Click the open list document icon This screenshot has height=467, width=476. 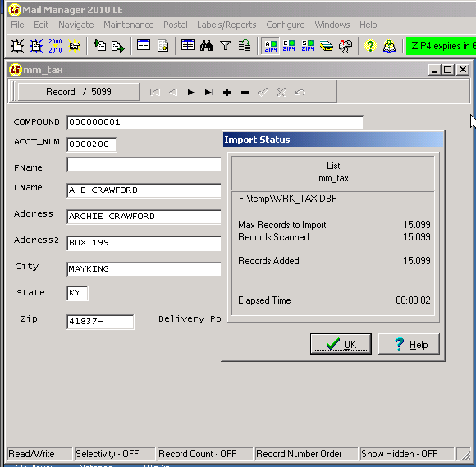coord(36,46)
